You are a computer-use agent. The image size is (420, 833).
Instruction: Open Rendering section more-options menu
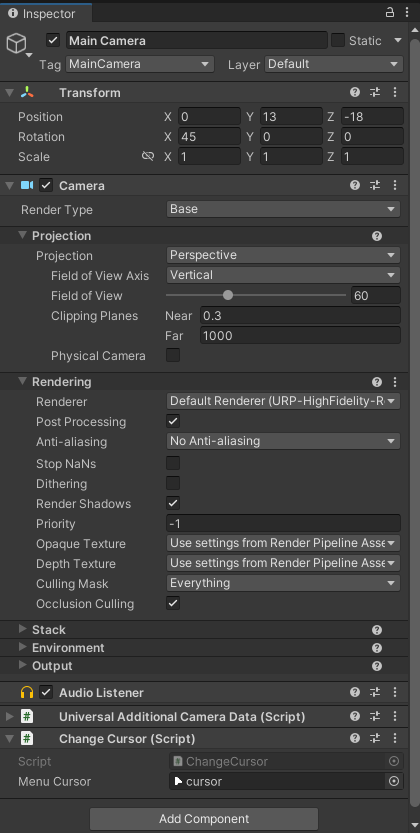(x=395, y=382)
